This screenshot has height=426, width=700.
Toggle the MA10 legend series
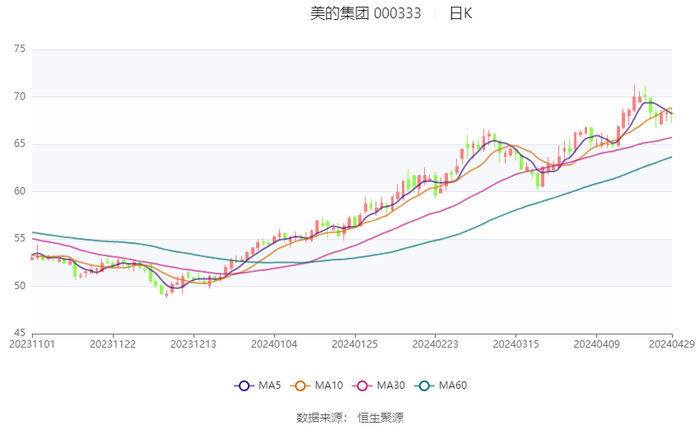pyautogui.click(x=317, y=385)
